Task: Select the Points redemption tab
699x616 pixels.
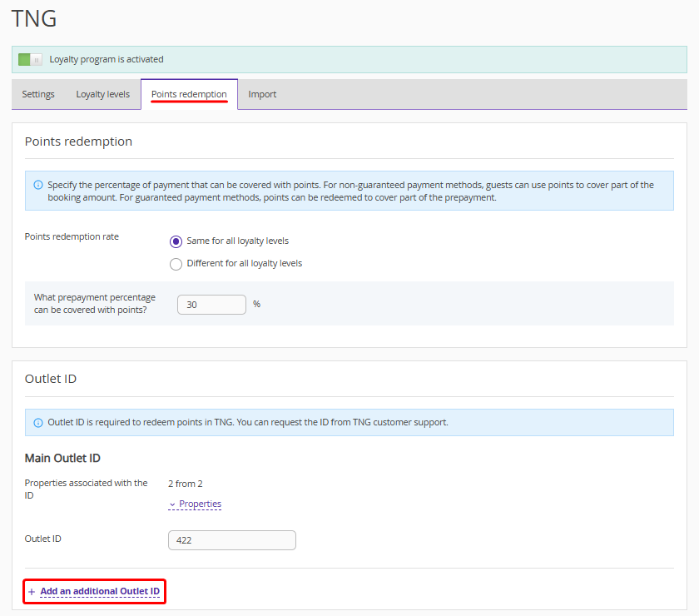Action: (189, 94)
